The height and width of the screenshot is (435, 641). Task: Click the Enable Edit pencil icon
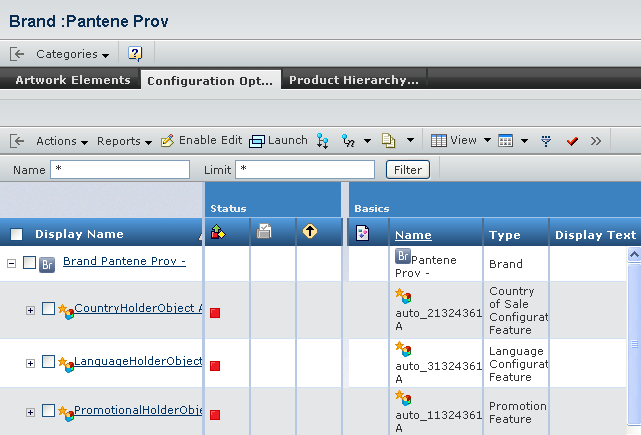167,141
